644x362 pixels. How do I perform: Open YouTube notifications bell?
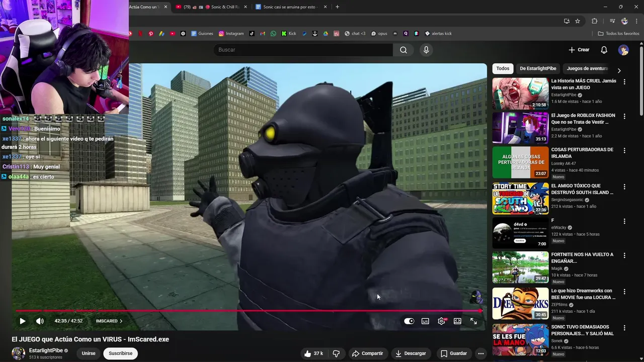(604, 50)
